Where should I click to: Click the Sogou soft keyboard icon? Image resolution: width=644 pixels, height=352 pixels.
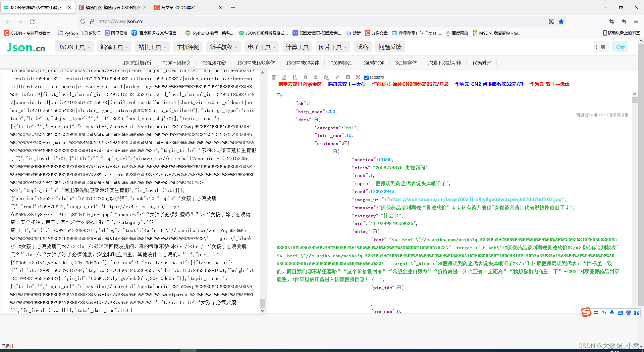(x=620, y=313)
